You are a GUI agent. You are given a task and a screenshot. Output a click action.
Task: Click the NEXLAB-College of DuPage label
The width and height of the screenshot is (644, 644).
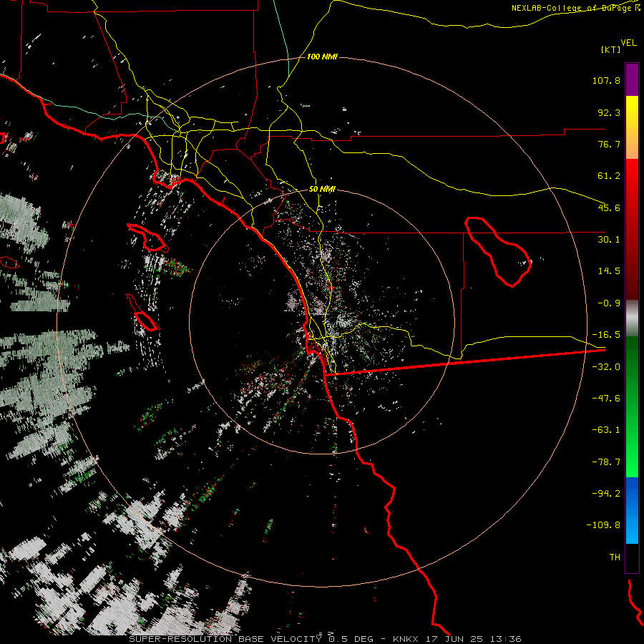pyautogui.click(x=571, y=8)
